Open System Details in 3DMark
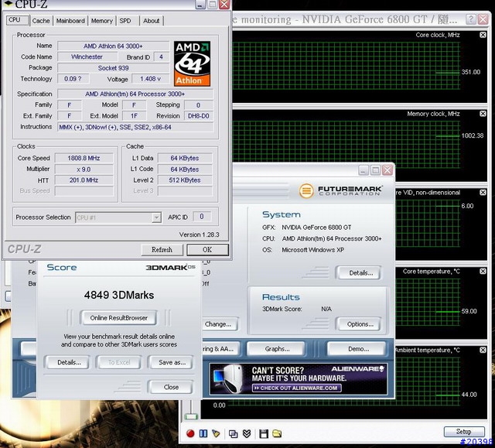495x448 pixels. (360, 273)
